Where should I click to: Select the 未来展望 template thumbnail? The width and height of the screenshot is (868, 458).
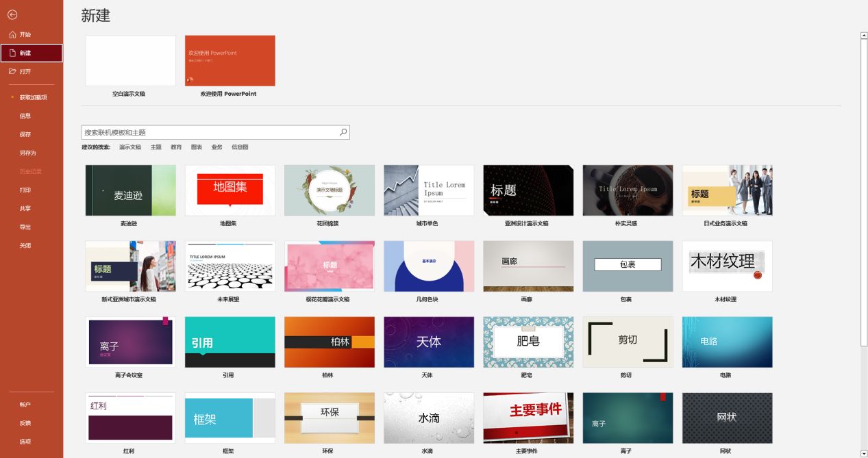coord(230,266)
